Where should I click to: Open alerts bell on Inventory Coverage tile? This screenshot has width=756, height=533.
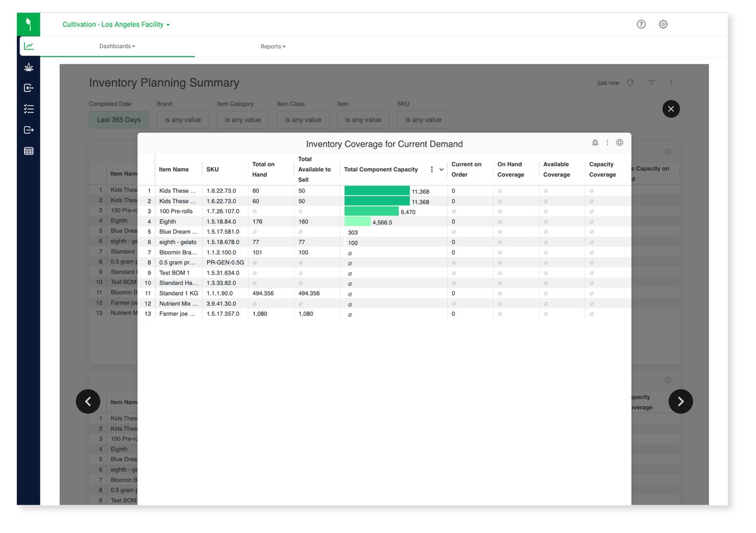(x=594, y=143)
